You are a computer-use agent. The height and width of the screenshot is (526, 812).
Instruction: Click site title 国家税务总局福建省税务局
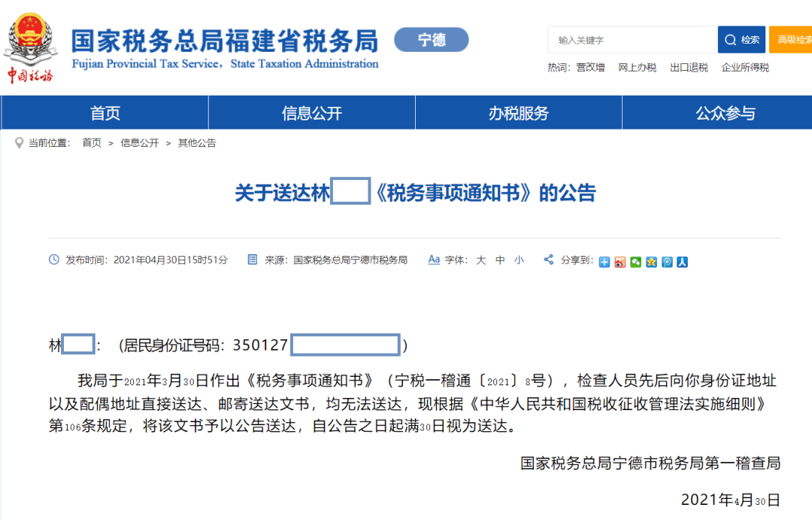coord(225,41)
